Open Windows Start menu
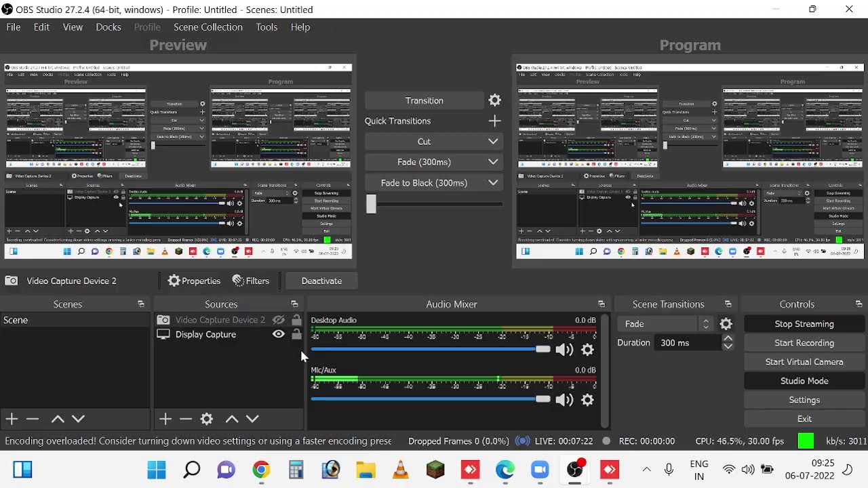The height and width of the screenshot is (488, 868). pyautogui.click(x=157, y=470)
